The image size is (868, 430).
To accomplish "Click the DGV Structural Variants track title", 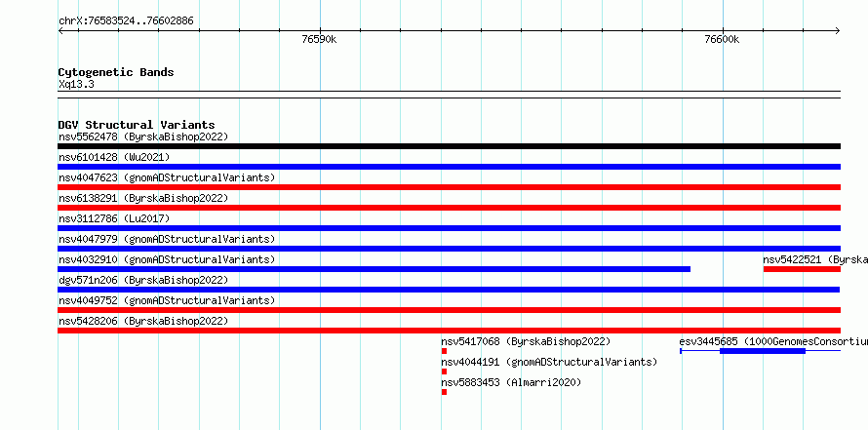I will [137, 125].
